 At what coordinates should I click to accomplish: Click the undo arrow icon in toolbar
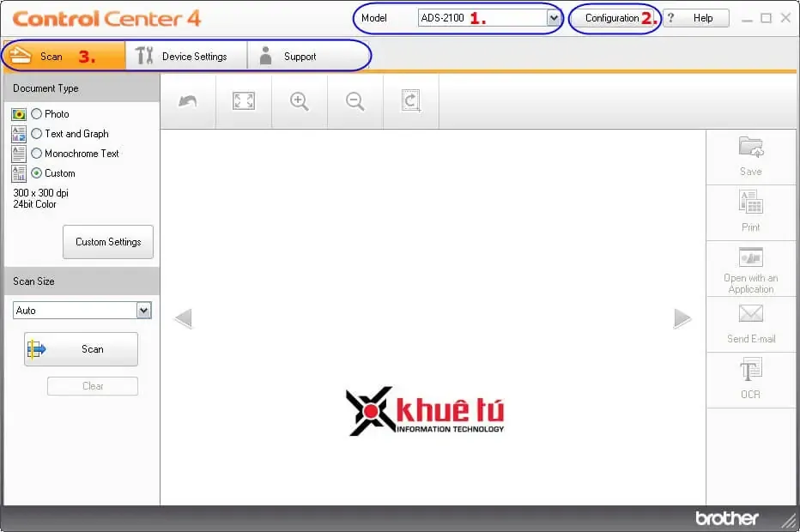(x=187, y=101)
